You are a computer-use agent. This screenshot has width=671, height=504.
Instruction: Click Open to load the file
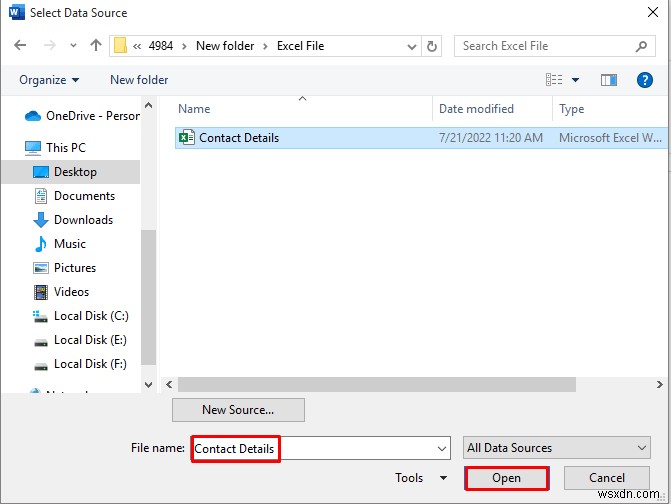506,478
